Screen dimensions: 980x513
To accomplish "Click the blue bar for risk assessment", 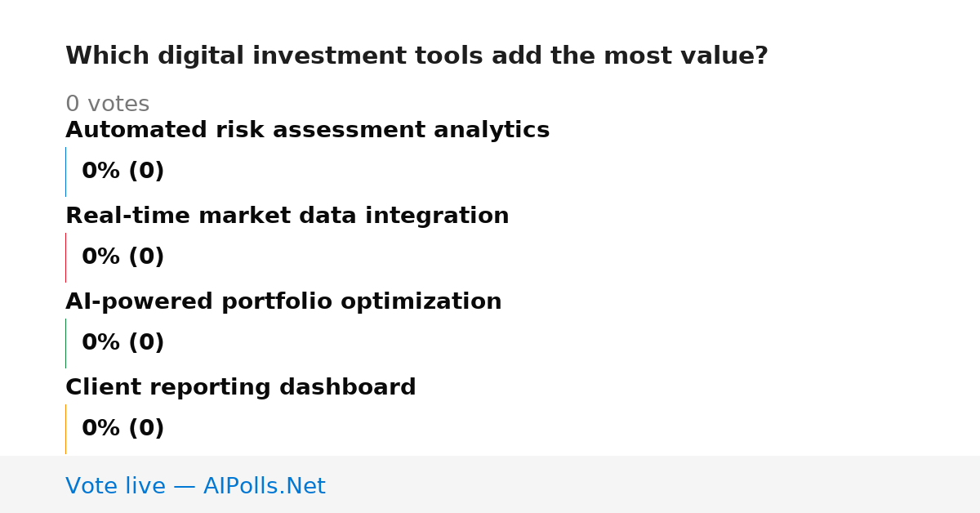I will click(x=65, y=172).
